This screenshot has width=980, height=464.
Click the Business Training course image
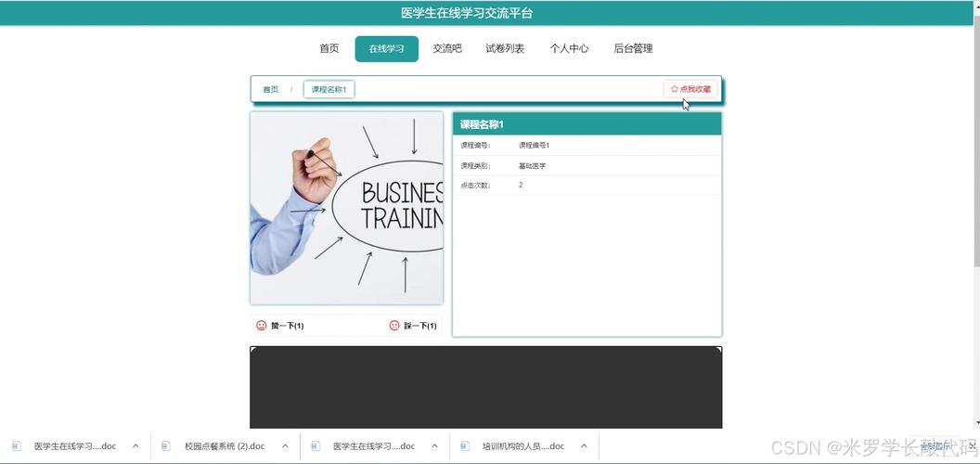tap(346, 208)
